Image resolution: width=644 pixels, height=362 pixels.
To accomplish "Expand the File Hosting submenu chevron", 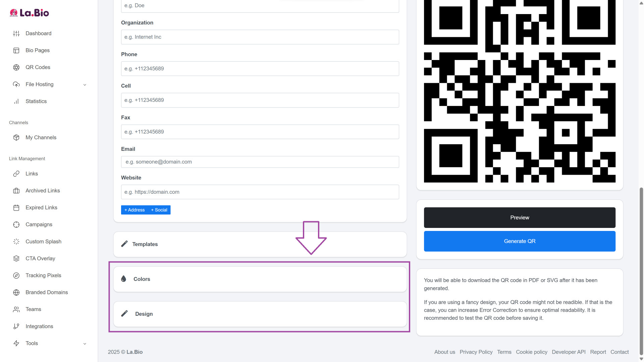I will 85,85.
